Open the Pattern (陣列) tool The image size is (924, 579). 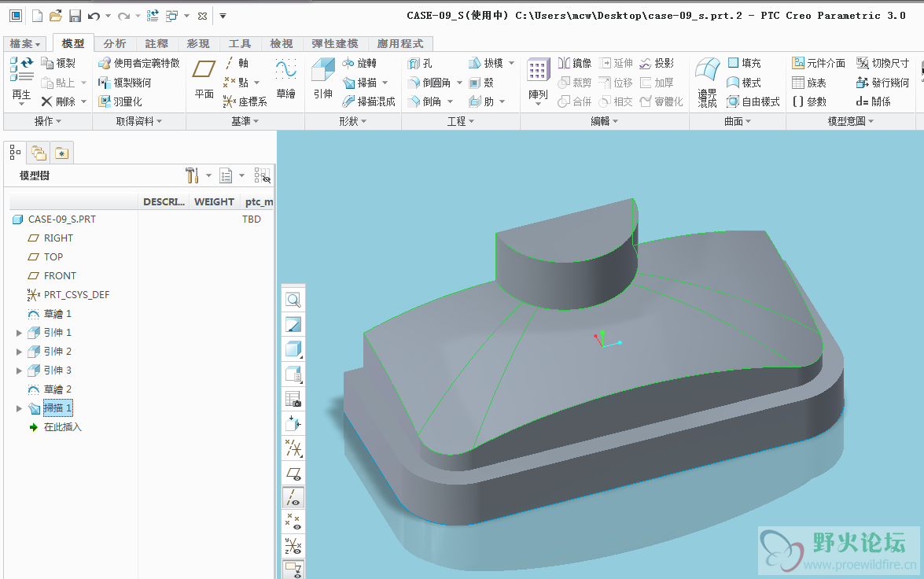[x=537, y=79]
